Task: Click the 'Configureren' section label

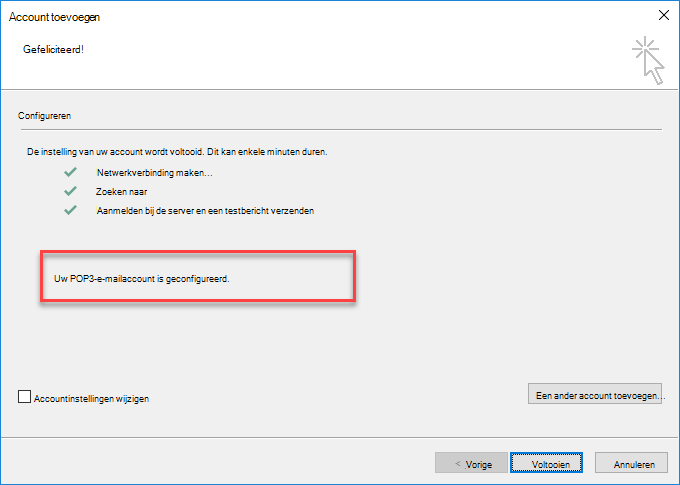Action: coord(44,116)
